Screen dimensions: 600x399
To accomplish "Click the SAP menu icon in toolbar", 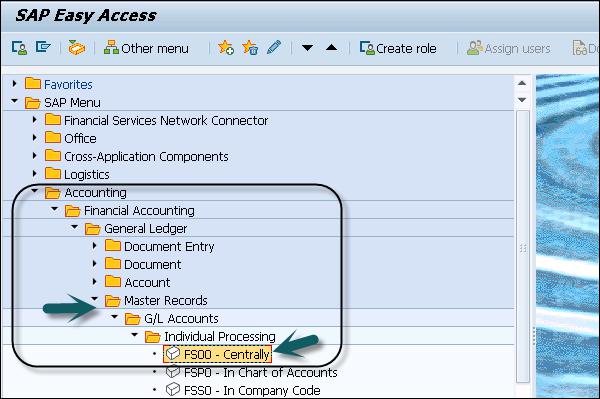I will tap(43, 47).
